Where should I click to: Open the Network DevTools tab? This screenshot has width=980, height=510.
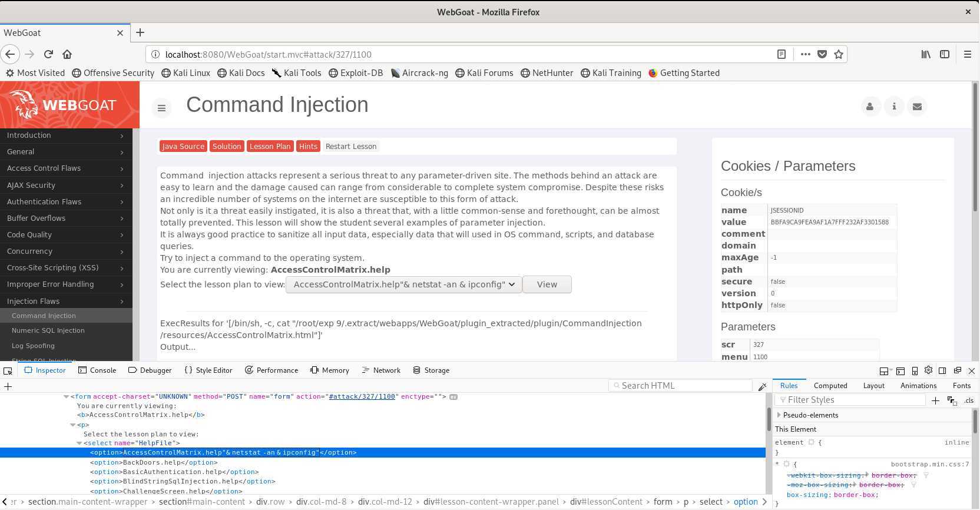pyautogui.click(x=381, y=370)
